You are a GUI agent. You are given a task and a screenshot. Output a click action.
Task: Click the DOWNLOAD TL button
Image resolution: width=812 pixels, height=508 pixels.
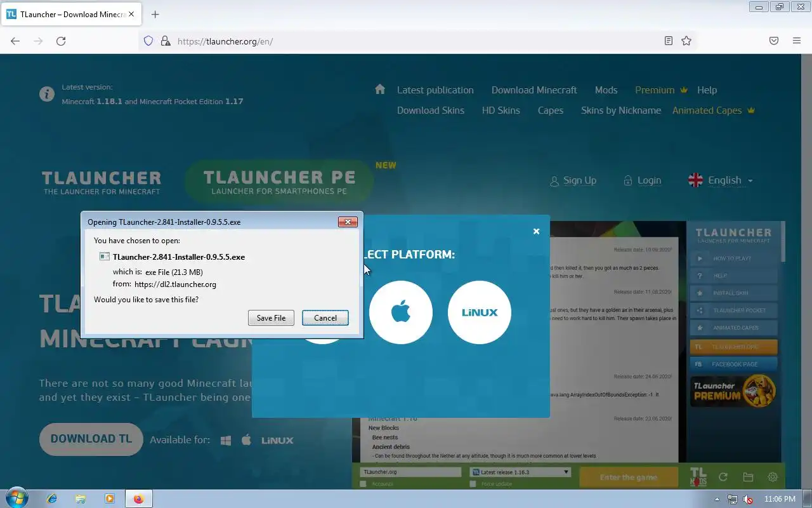tap(91, 439)
